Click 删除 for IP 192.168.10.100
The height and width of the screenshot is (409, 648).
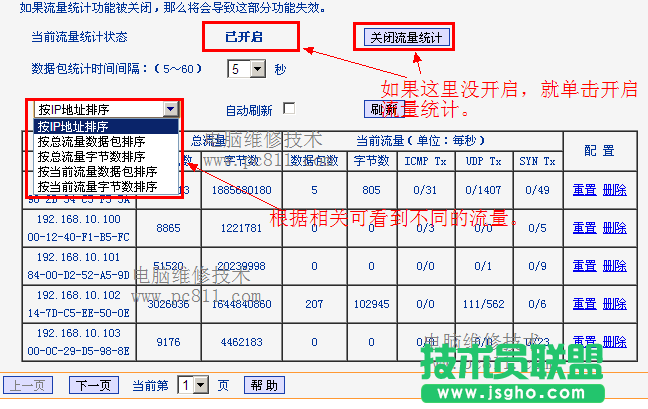coord(614,228)
